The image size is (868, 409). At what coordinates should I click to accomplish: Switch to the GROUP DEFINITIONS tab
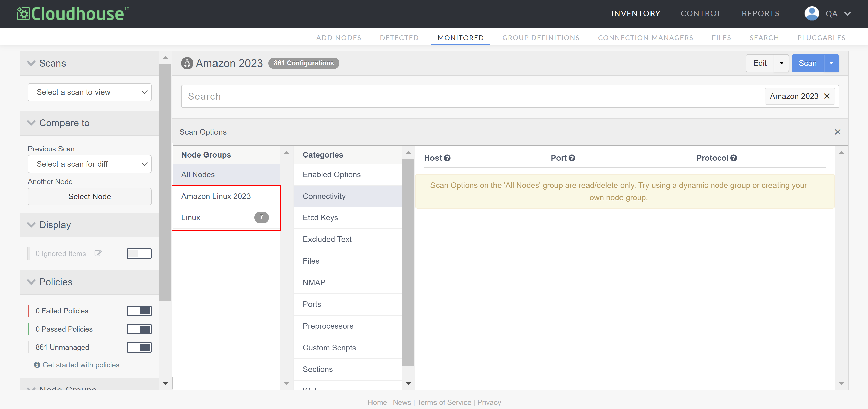click(540, 37)
